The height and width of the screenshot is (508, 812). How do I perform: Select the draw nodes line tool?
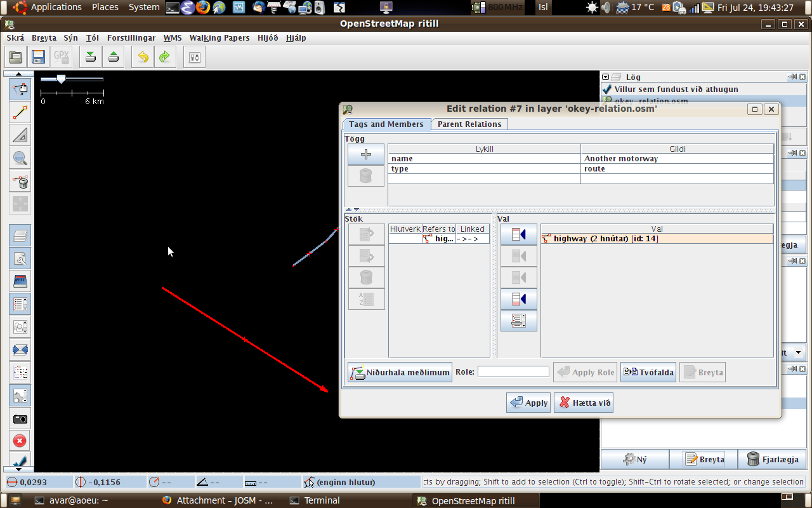click(x=20, y=112)
